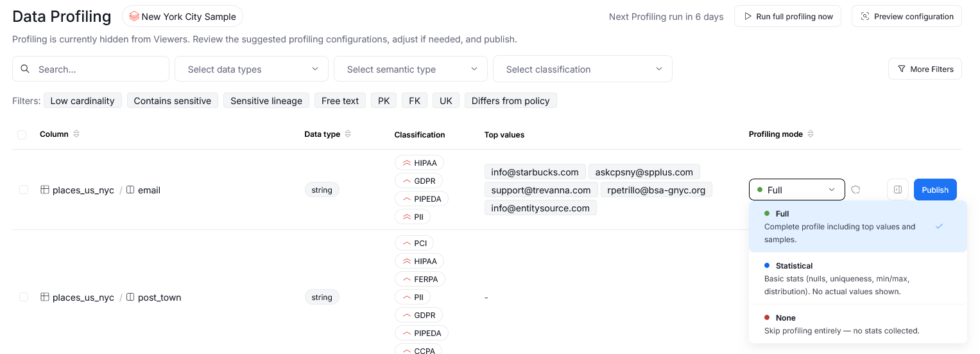
Task: Click the string data type badge in post_town row
Action: click(x=322, y=297)
